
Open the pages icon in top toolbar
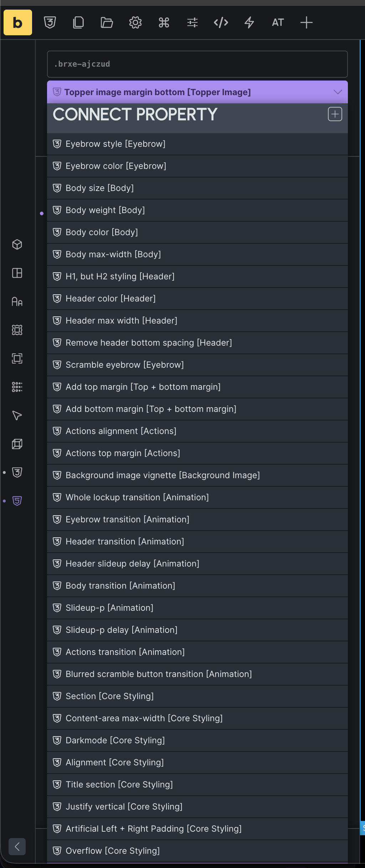pyautogui.click(x=78, y=22)
